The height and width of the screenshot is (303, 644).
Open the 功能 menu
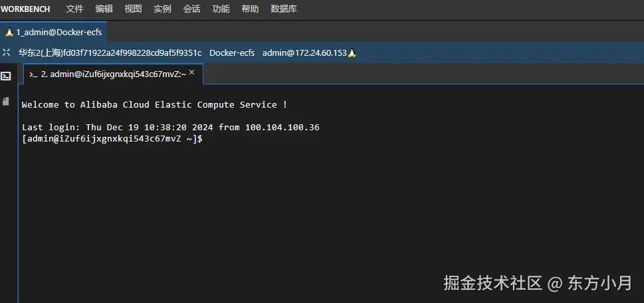coord(221,9)
